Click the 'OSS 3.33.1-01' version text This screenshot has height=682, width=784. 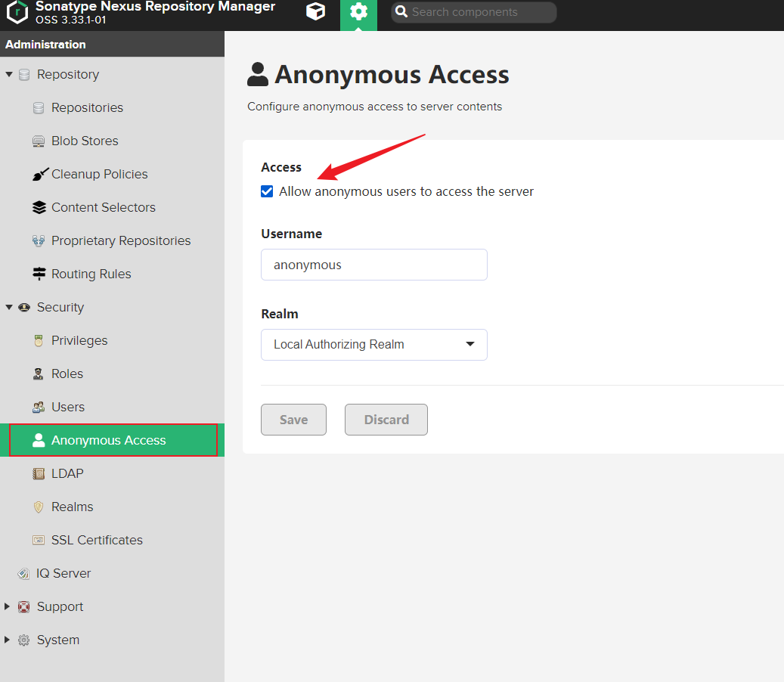pyautogui.click(x=70, y=20)
